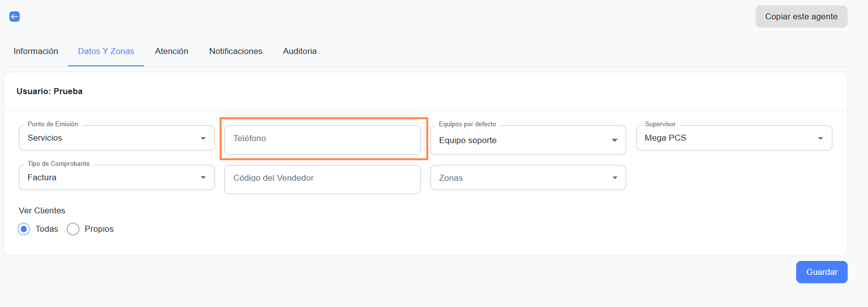This screenshot has height=307, width=868.
Task: Expand the Zonas dropdown
Action: click(528, 178)
